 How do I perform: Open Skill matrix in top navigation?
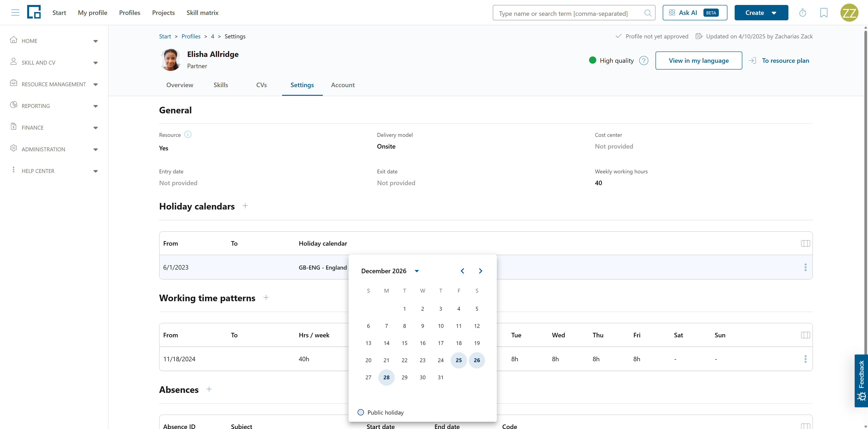click(x=202, y=13)
